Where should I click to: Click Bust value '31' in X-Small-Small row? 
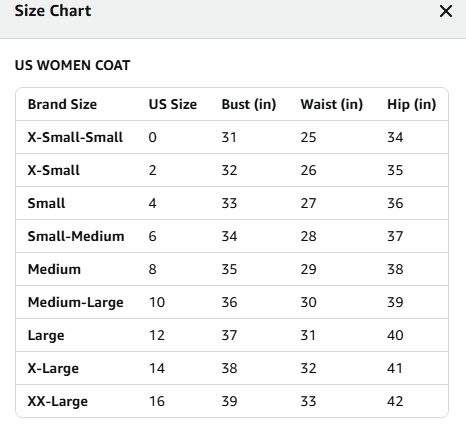(229, 137)
